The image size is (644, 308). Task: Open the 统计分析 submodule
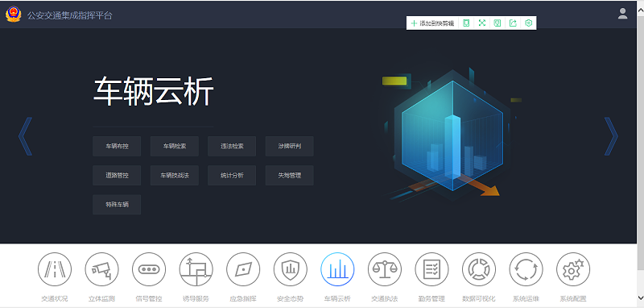(232, 175)
